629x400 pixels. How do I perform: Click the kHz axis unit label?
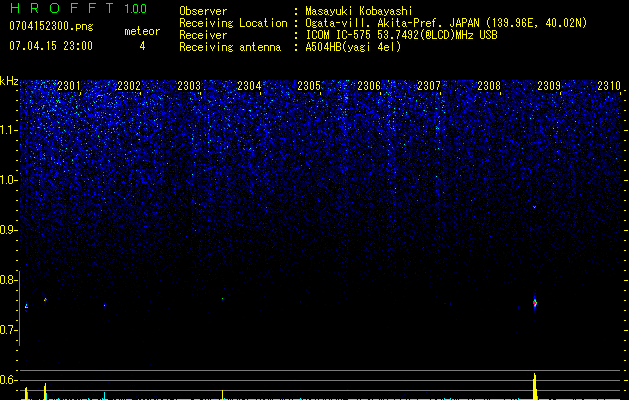[x=9, y=81]
